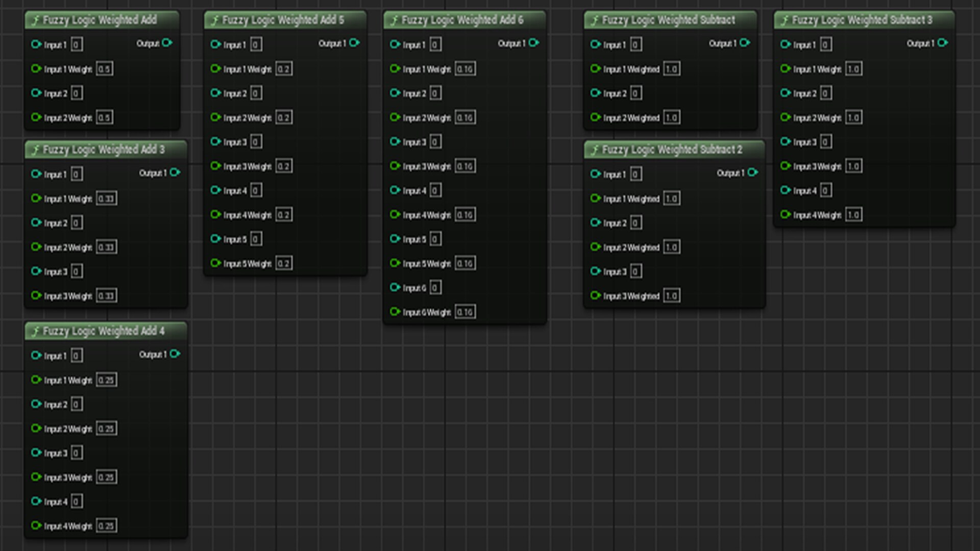This screenshot has width=980, height=551.
Task: Click the Output 1 pin on Fuzzy Logic Weighted Add 6
Action: tap(535, 43)
